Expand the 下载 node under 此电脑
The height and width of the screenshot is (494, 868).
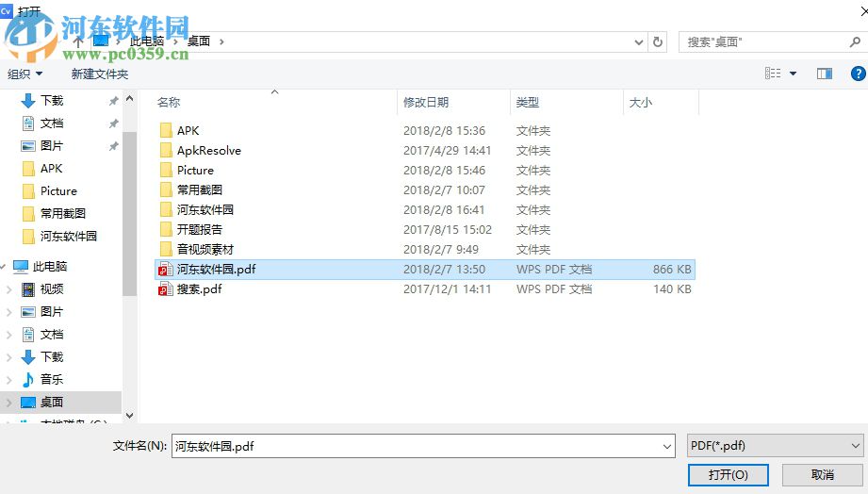[x=8, y=357]
